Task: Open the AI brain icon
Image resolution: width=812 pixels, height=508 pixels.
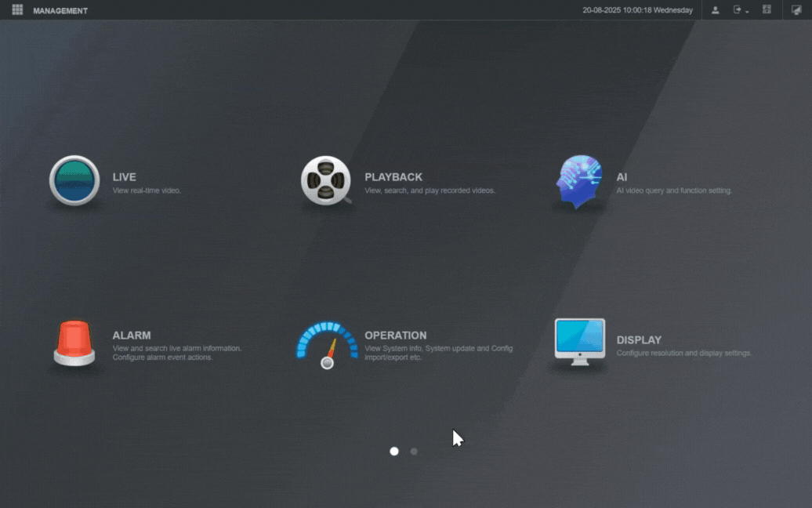Action: coord(579,181)
